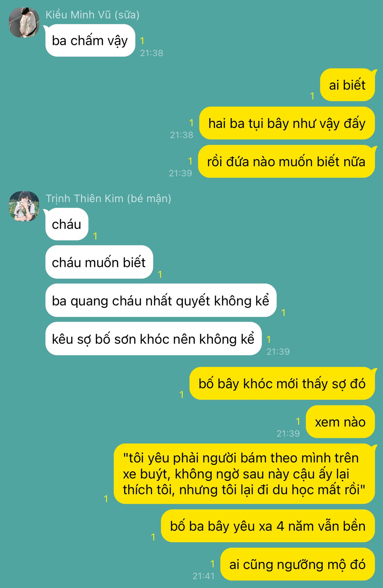Image resolution: width=383 pixels, height=588 pixels.
Task: Tap the 21:39 timestamp next to "xem nào"
Action: [288, 433]
